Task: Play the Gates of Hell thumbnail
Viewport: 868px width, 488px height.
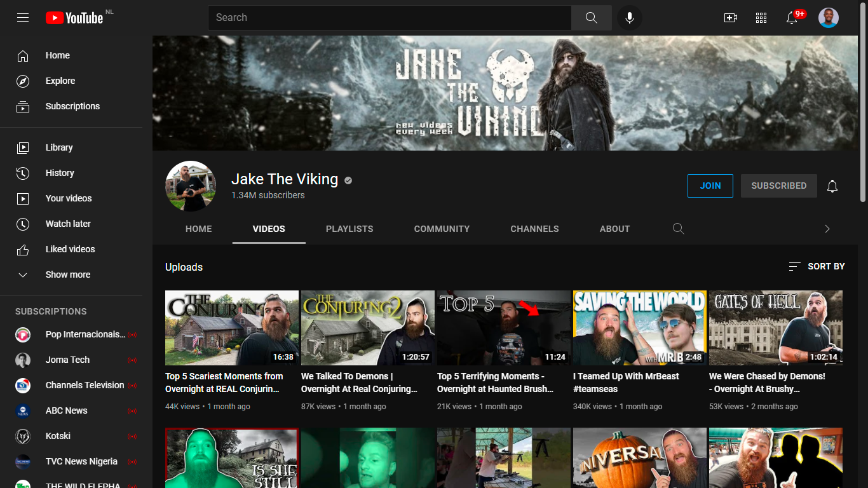Action: (x=776, y=328)
